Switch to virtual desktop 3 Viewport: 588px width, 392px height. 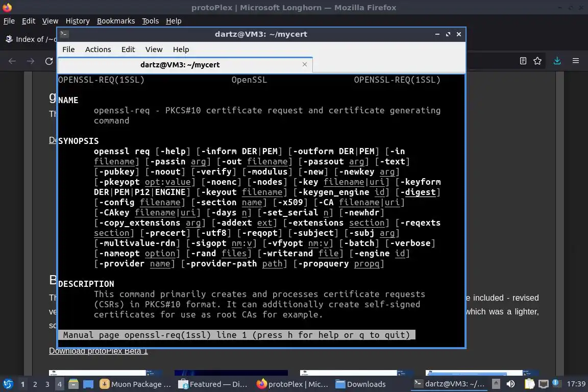[x=47, y=384]
